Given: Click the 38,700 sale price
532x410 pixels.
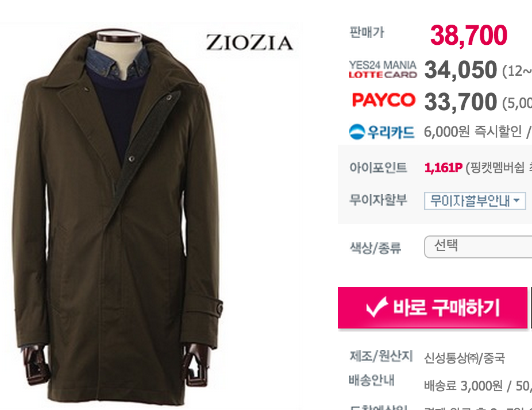Looking at the screenshot, I should pyautogui.click(x=469, y=35).
